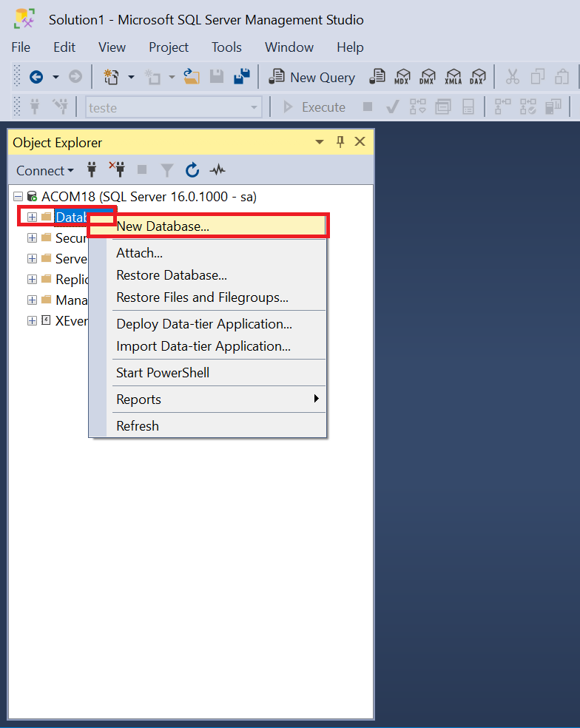The width and height of the screenshot is (580, 728).
Task: Open Object Explorer window position dropdown
Action: 320,142
